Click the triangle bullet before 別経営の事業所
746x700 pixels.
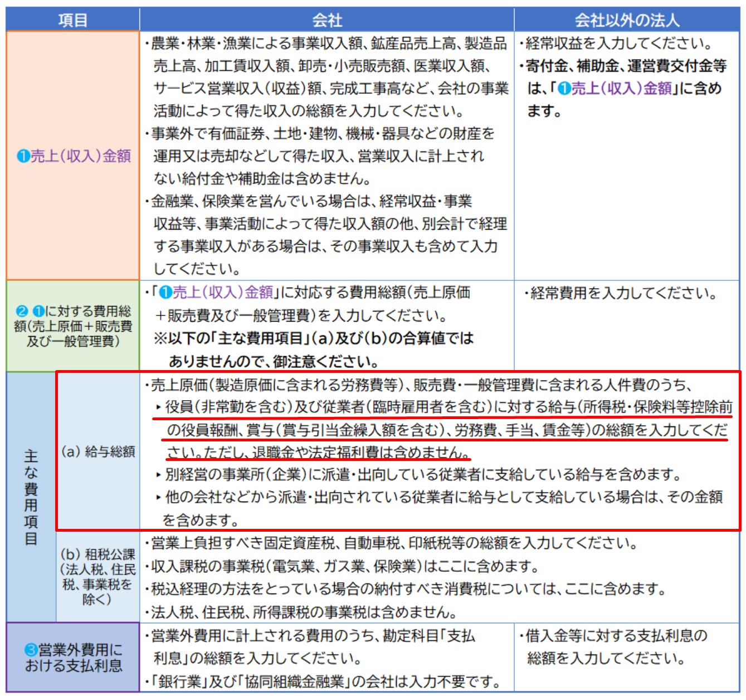coord(159,475)
